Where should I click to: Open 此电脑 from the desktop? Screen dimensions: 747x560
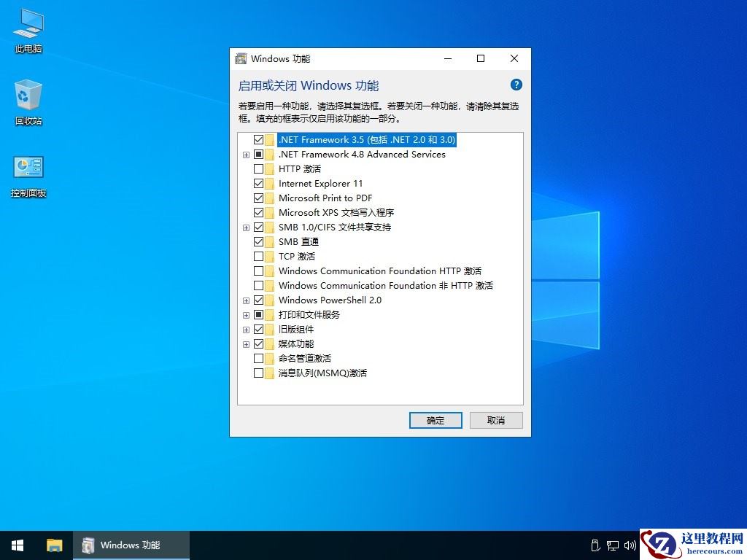point(27,29)
